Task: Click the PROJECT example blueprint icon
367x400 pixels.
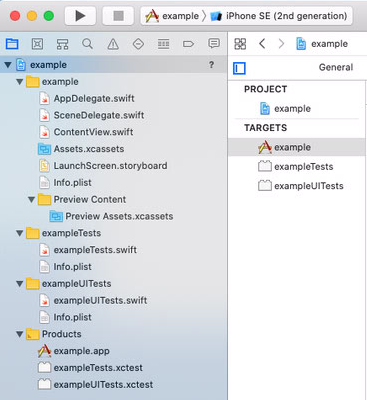Action: pyautogui.click(x=265, y=109)
